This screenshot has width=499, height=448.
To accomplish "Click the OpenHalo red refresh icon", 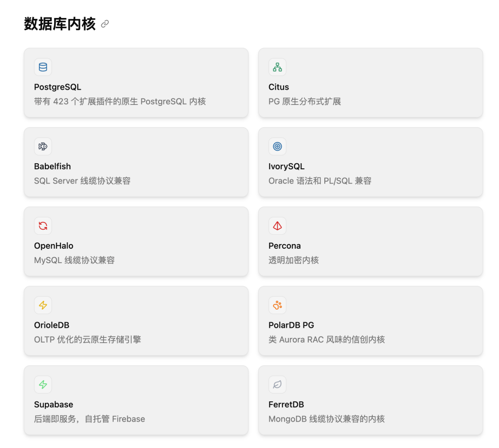I will [x=43, y=226].
